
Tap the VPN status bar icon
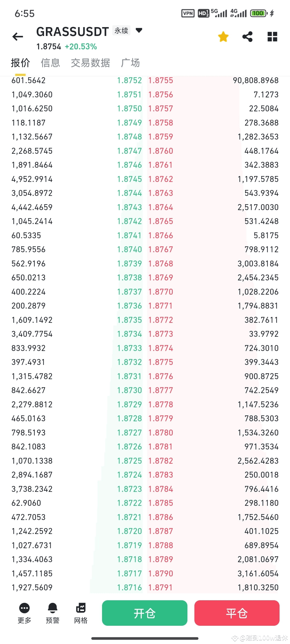(x=187, y=13)
